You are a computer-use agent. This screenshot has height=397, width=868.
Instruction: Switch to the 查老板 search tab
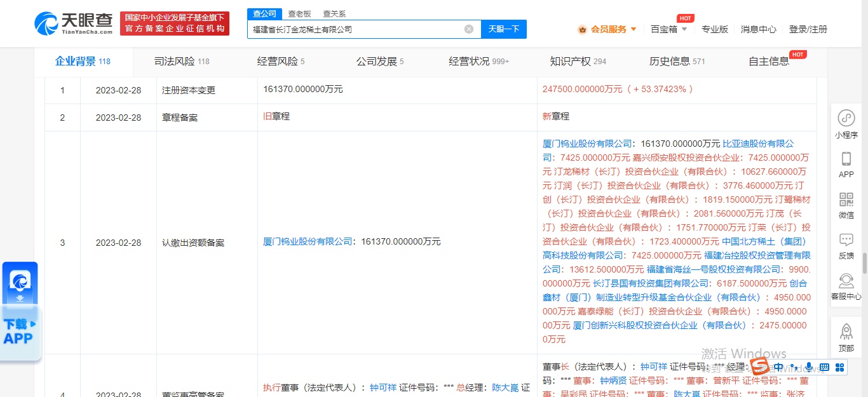299,13
